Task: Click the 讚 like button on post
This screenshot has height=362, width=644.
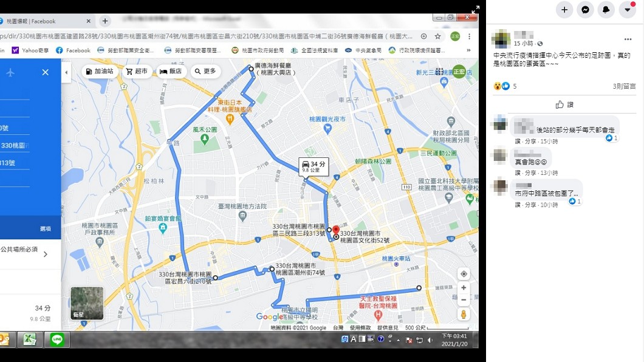Action: [564, 104]
